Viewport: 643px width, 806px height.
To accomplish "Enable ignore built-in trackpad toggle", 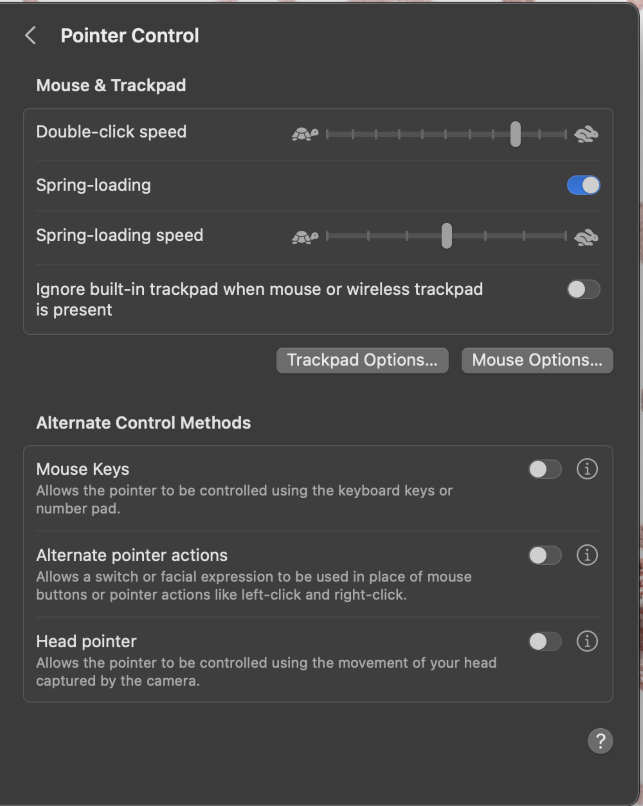I will (x=584, y=289).
